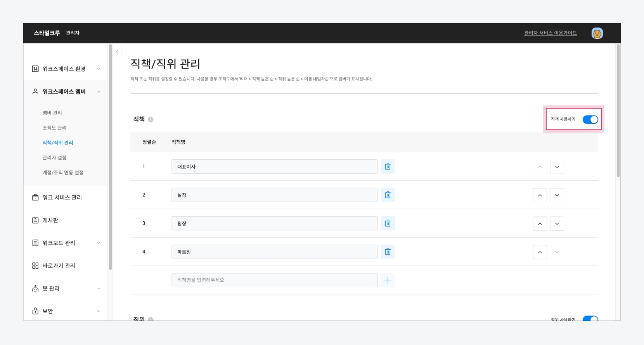Click the plus icon to add position
Viewport: 644px width, 345px height.
point(388,280)
